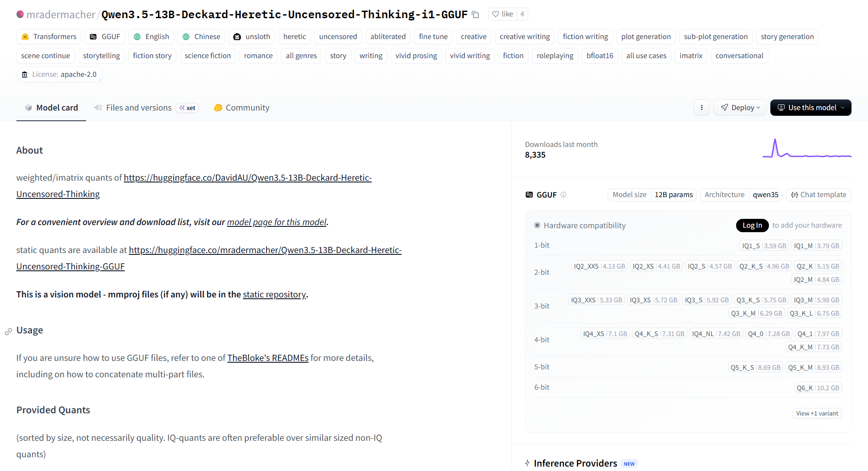This screenshot has height=471, width=868.
Task: Select the Q4_K_M 7.73 GB quant
Action: point(814,347)
